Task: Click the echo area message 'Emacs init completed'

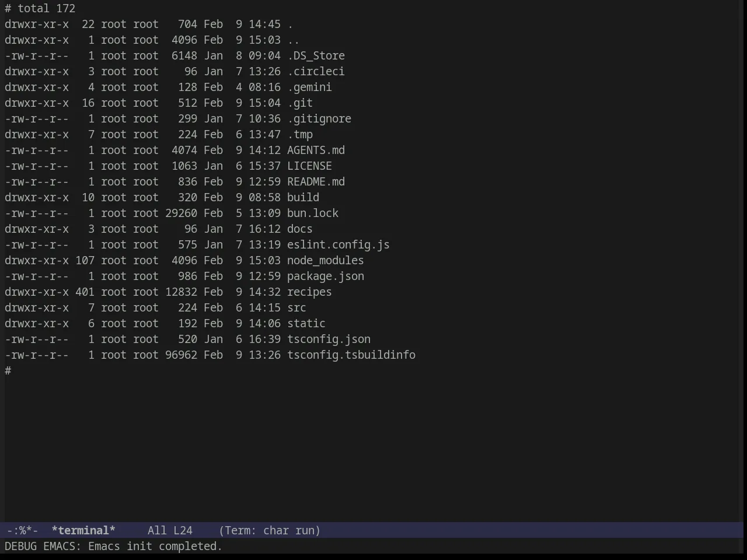Action: (x=155, y=547)
